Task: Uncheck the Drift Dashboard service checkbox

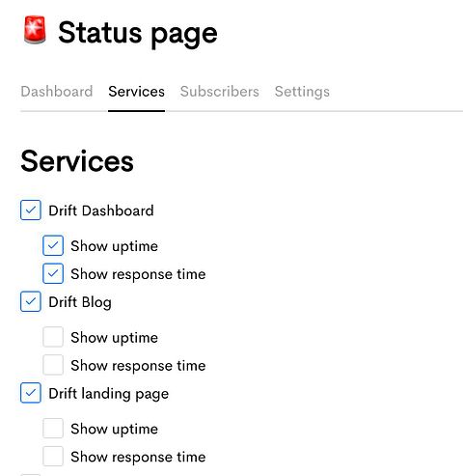Action: tap(31, 210)
